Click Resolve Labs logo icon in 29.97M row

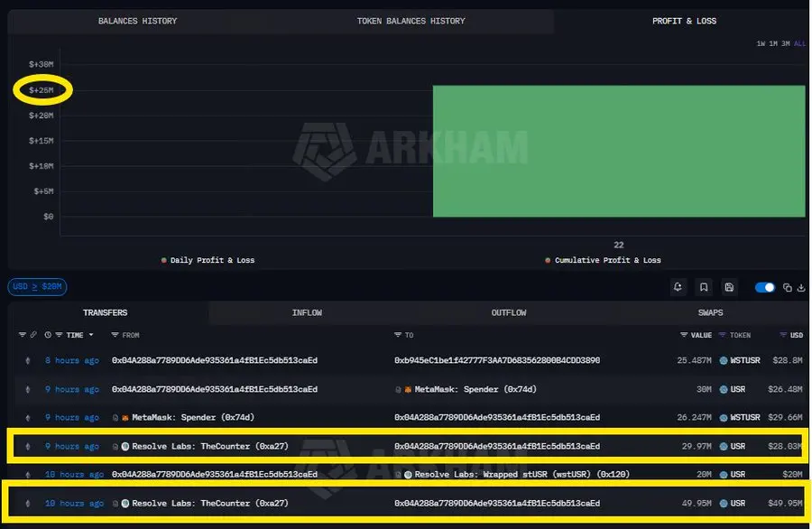coord(125,446)
